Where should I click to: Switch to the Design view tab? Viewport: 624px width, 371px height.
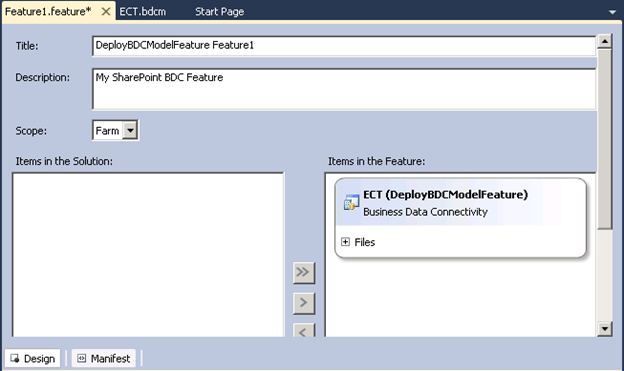pyautogui.click(x=33, y=359)
